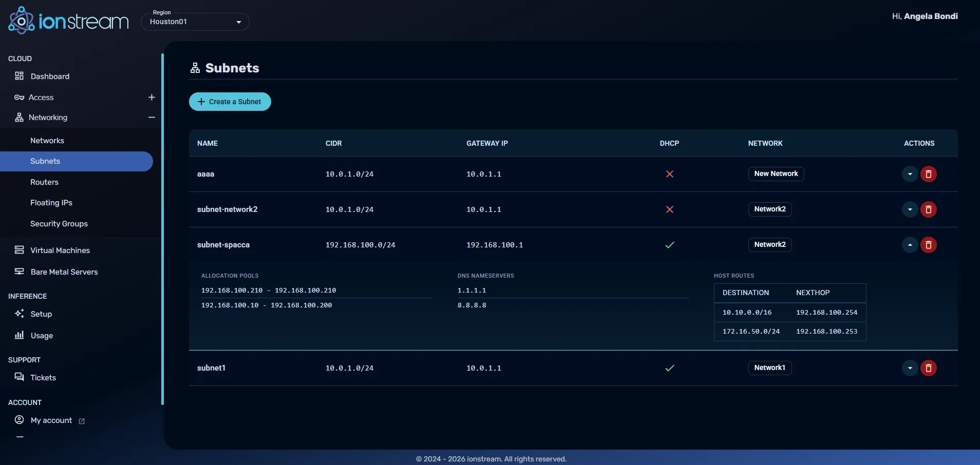Select host route destination 10.10.0.0/16
Viewport: 980px width, 465px height.
pyautogui.click(x=747, y=312)
